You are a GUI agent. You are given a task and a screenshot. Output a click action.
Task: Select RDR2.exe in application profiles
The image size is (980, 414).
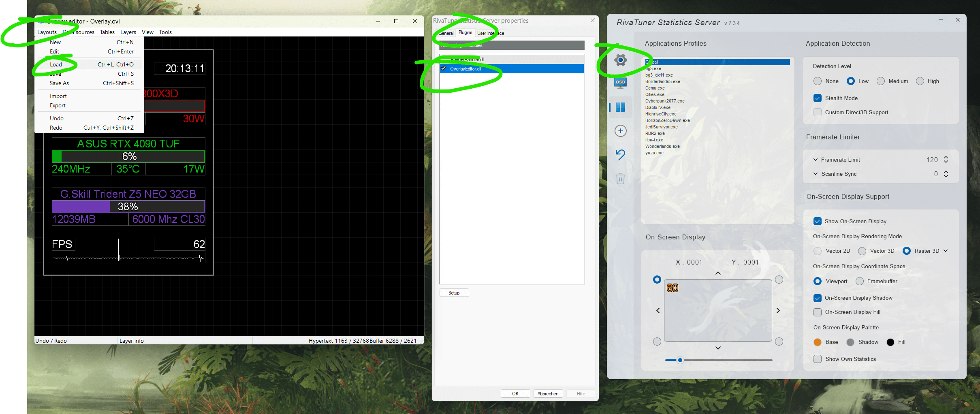(x=655, y=133)
